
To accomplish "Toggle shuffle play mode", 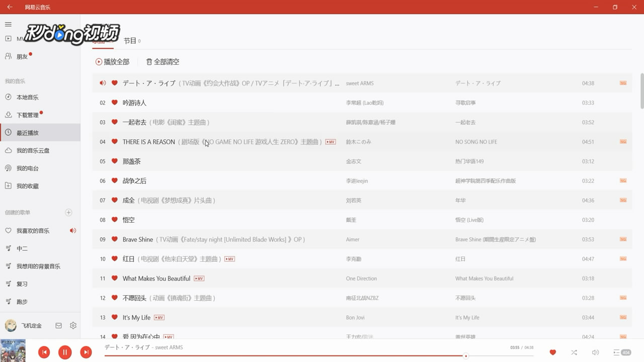I will 574,352.
